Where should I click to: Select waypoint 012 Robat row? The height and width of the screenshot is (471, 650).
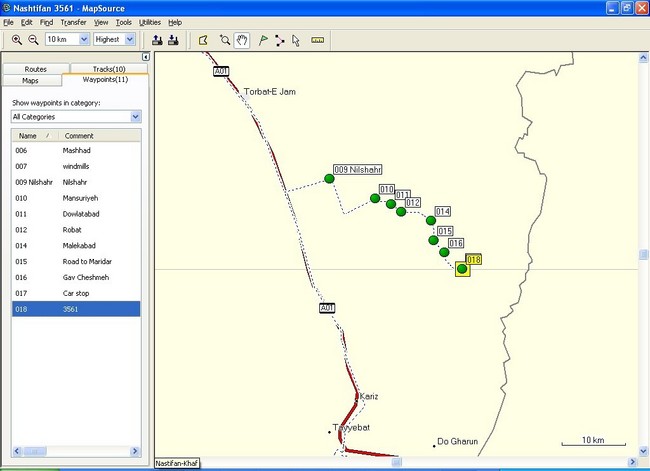point(76,230)
